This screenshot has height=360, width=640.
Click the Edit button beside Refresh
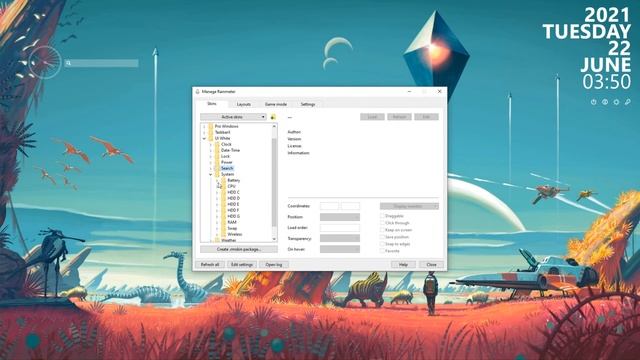pyautogui.click(x=426, y=117)
